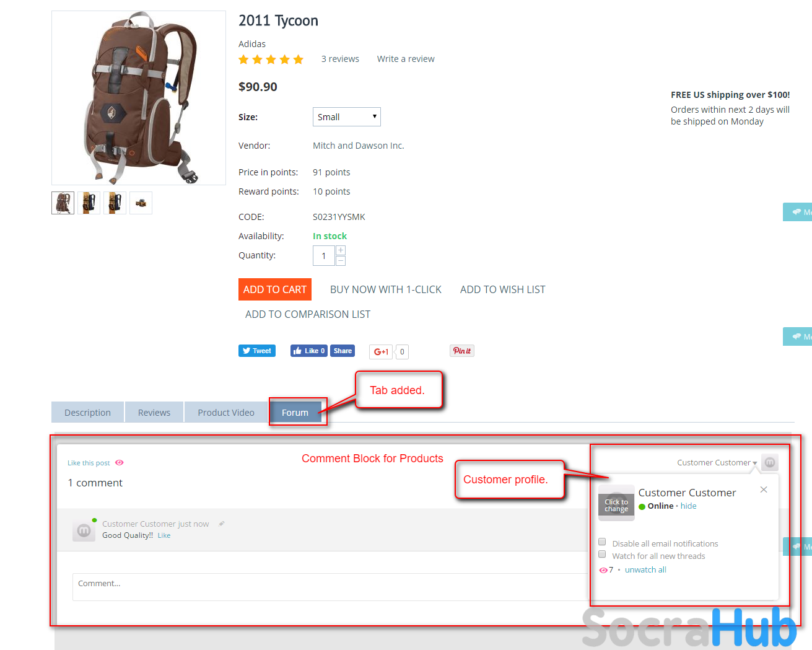This screenshot has height=650, width=812.
Task: Enable 'Disable all email notifications' checkbox
Action: (602, 542)
